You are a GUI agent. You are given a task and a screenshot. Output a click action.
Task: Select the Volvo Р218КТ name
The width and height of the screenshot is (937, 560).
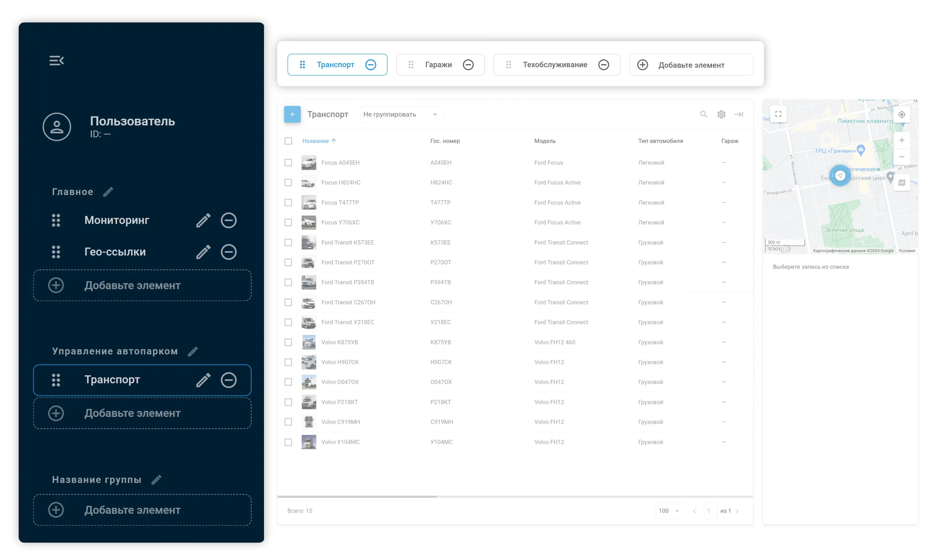click(x=339, y=402)
